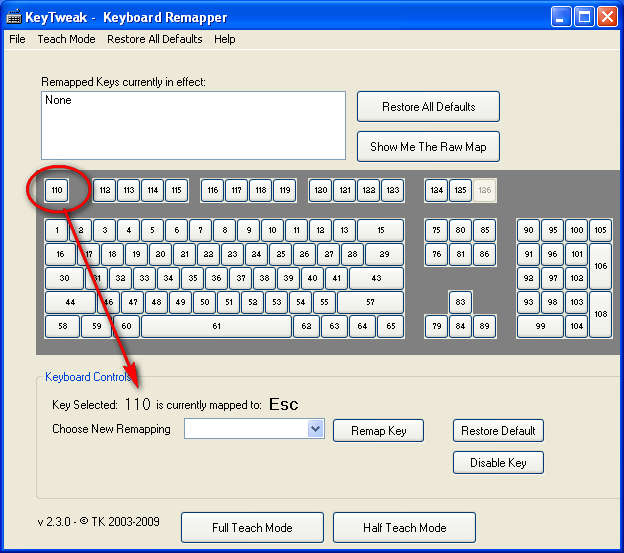Select tall numpad key 108
Screen dimensions: 624x553
pos(601,314)
